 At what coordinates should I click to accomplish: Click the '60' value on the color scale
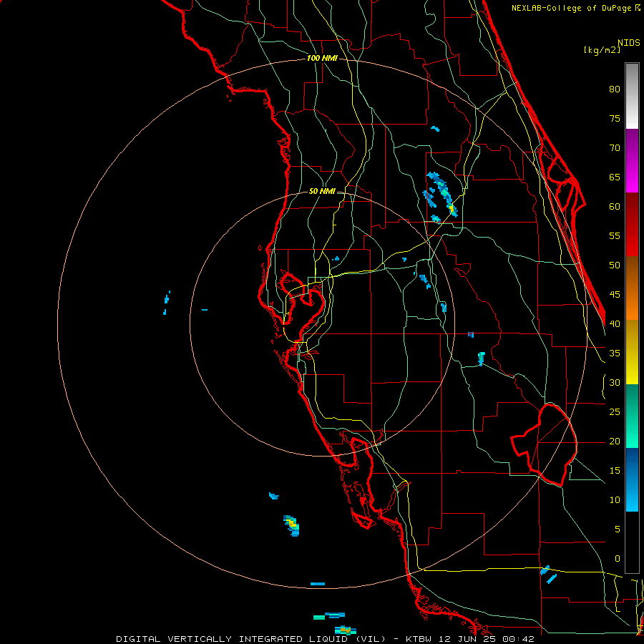[x=615, y=207]
